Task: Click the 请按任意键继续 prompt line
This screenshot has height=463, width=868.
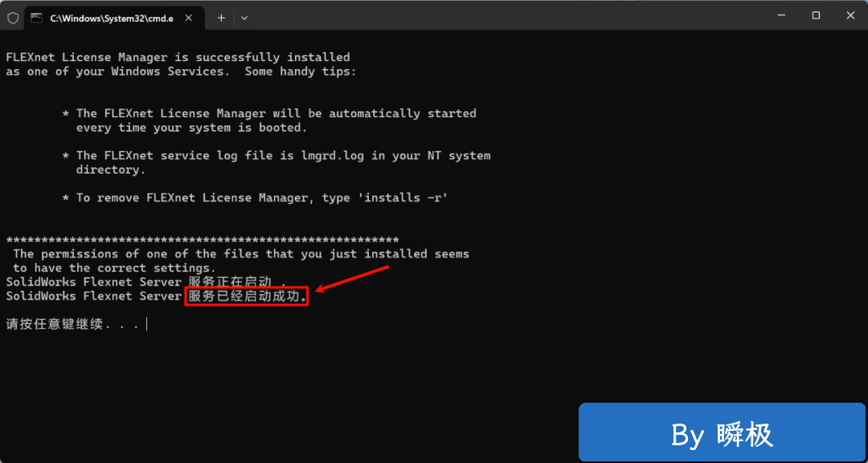Action: (x=72, y=325)
